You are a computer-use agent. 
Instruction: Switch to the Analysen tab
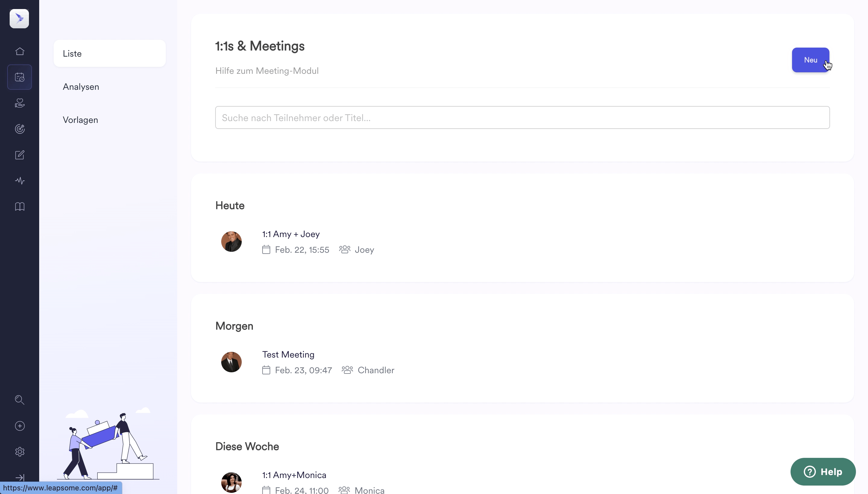(81, 86)
